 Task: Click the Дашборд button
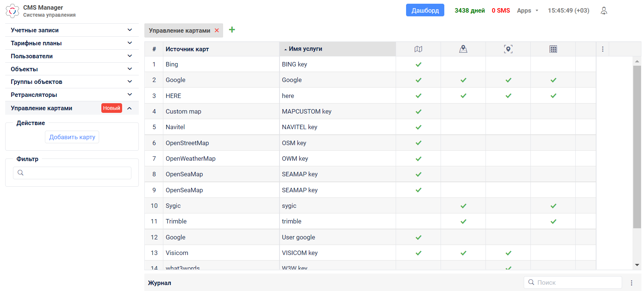click(425, 10)
